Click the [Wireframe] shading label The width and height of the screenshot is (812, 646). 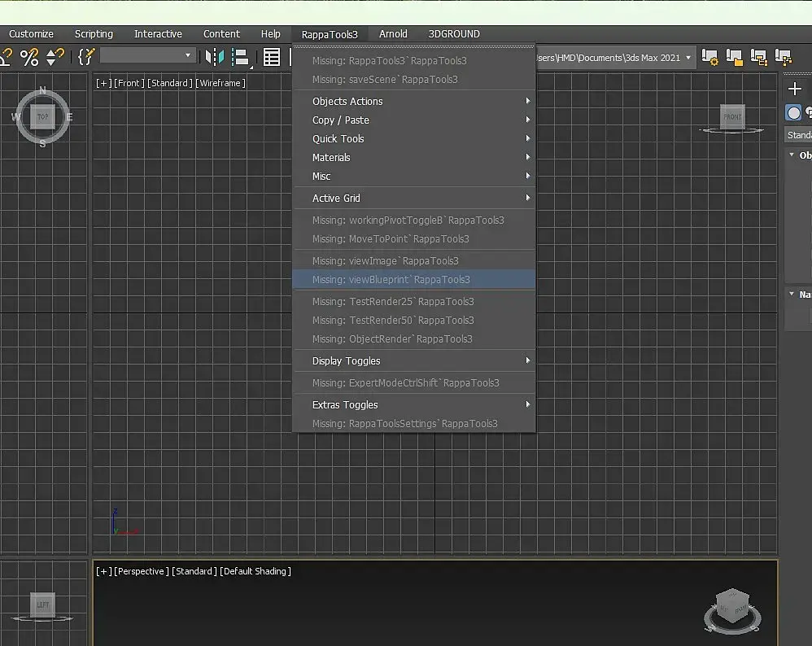point(220,83)
